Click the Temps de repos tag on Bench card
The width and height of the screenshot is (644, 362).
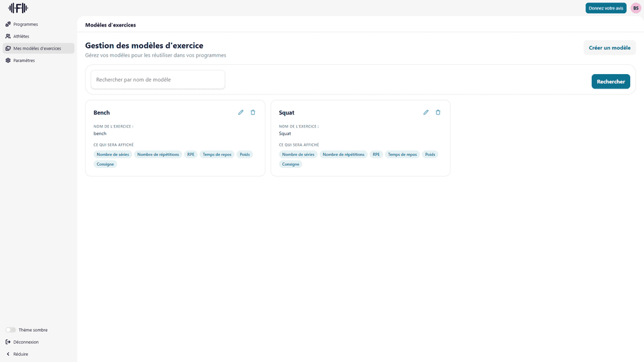coord(217,155)
